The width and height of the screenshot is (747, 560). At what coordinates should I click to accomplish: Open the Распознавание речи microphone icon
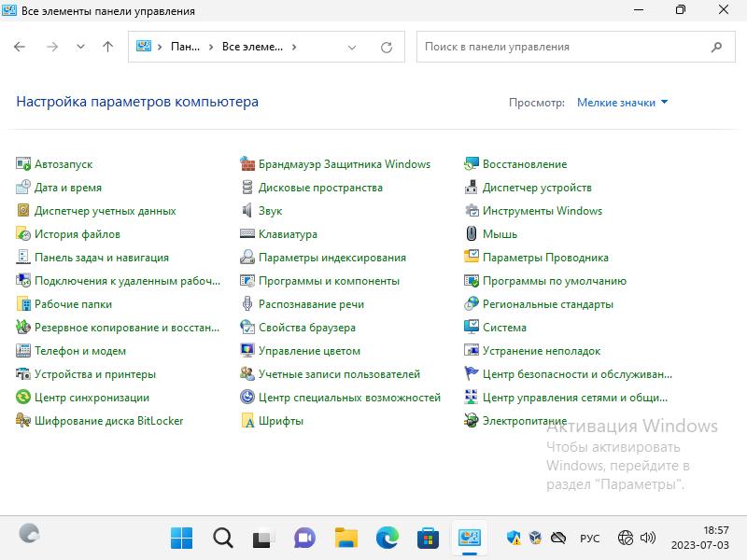point(247,304)
